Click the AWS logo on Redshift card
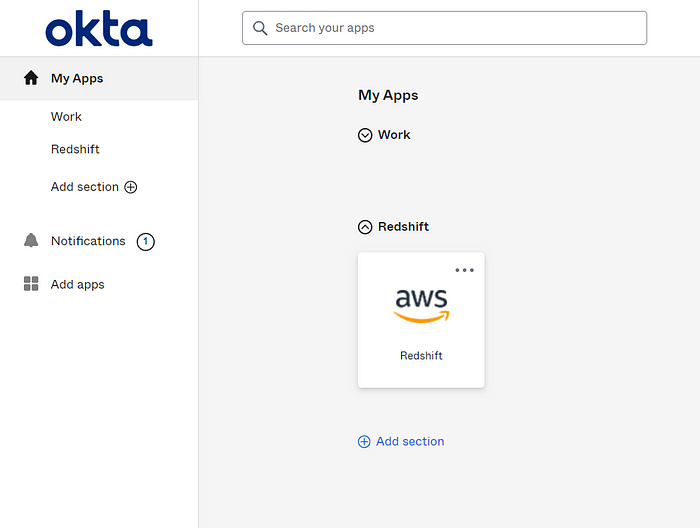The width and height of the screenshot is (700, 528). [421, 306]
